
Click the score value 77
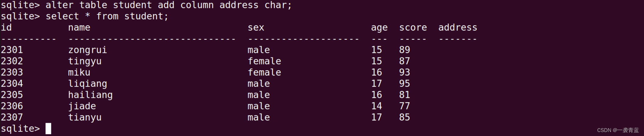pos(404,106)
